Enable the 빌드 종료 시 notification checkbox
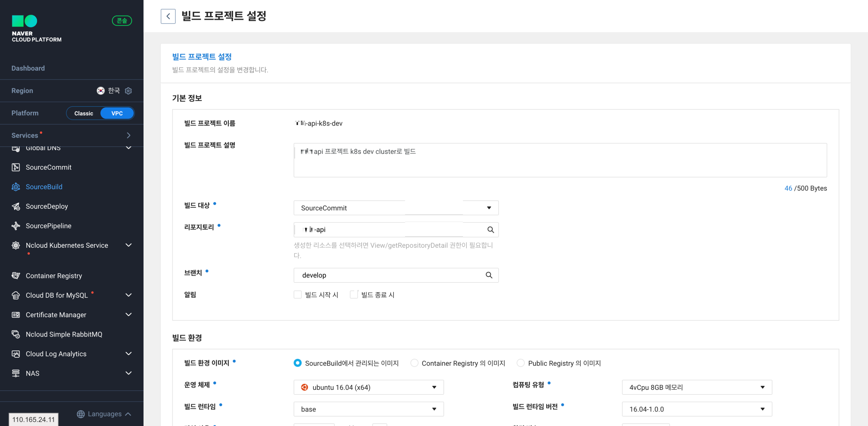 pos(354,295)
